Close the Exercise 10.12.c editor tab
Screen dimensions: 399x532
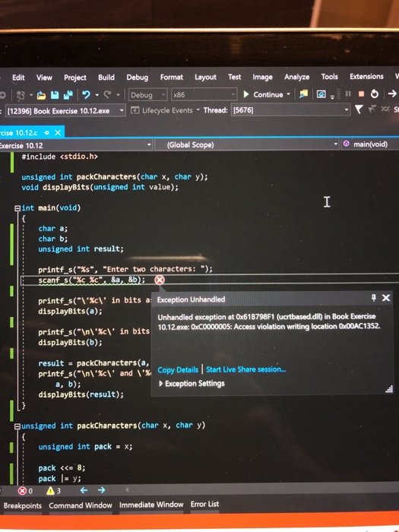tap(58, 133)
